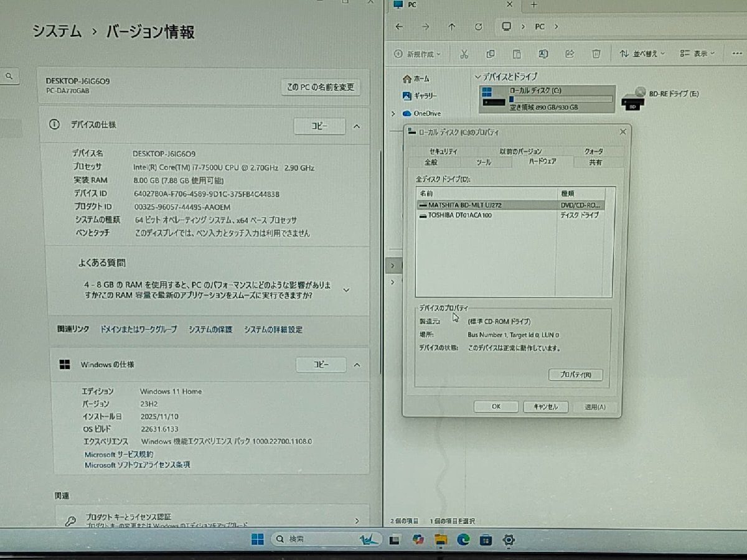
Task: Click the プロパティ(R) button for the device
Action: (576, 375)
